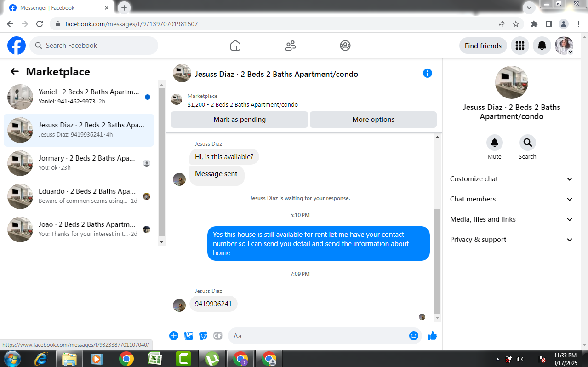Open Eduardo conversation in the list
588x367 pixels.
coord(79,196)
